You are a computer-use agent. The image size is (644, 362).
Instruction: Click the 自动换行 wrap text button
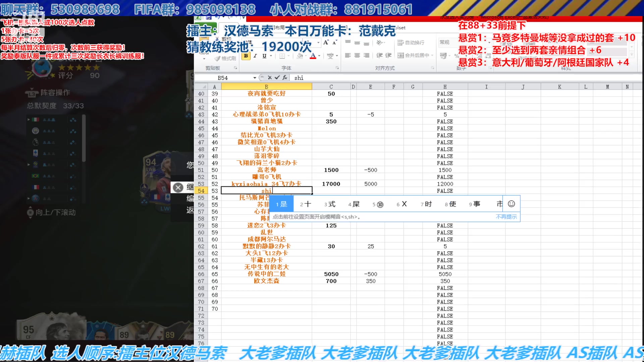pos(411,43)
